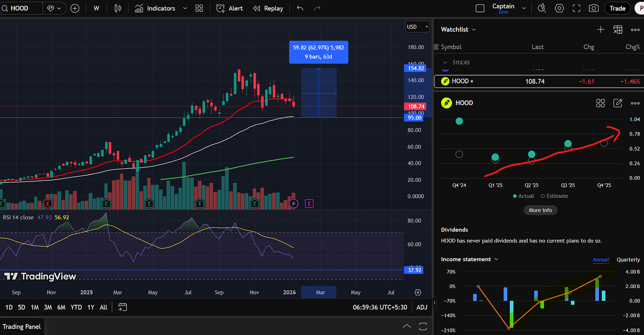Open the indicator templates grid icon

(199, 8)
